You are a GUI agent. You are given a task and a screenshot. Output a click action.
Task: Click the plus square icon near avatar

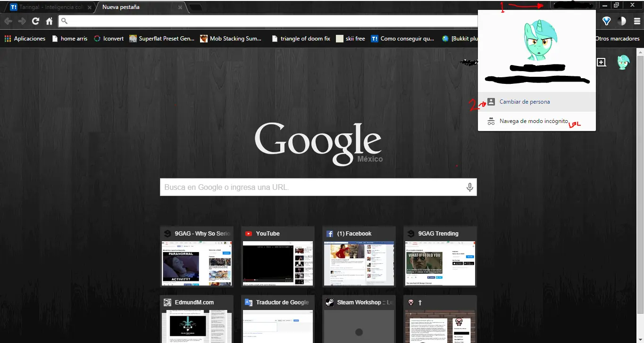(x=602, y=62)
